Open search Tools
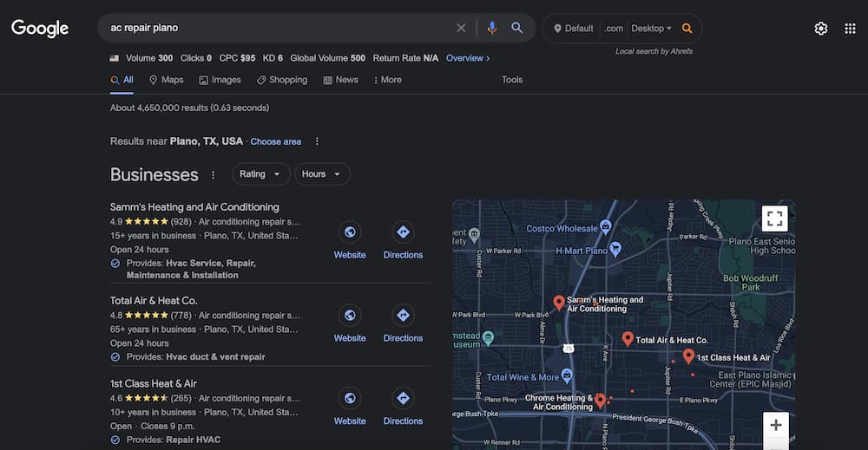This screenshot has width=868, height=450. click(512, 80)
